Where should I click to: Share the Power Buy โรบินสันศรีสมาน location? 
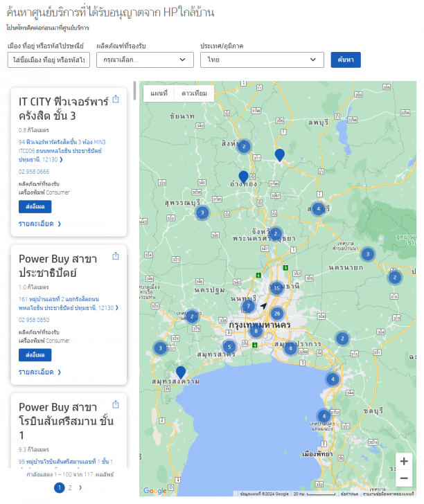click(x=116, y=405)
